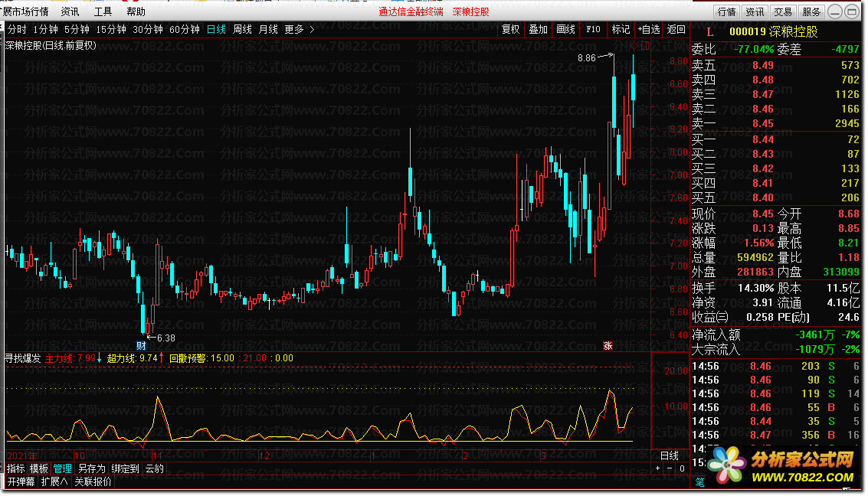Click the 返回 back button
The image size is (868, 496).
coord(676,29)
